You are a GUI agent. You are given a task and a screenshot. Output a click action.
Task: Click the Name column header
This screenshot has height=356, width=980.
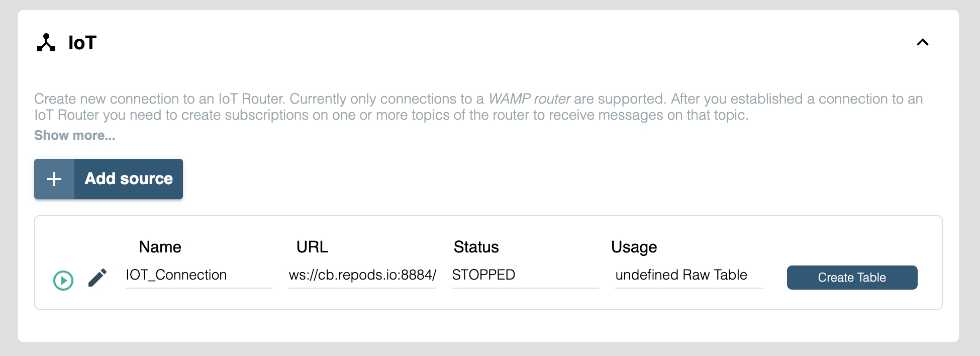(160, 247)
